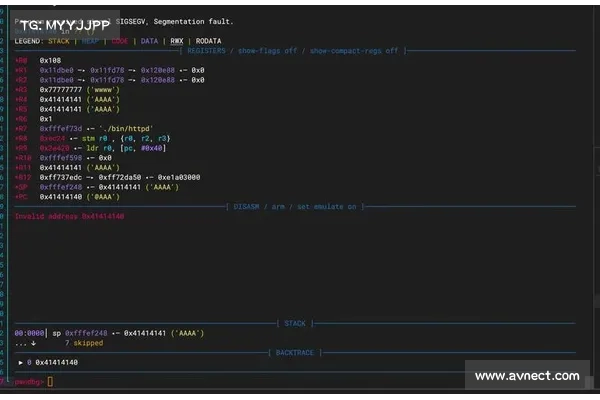The image size is (600, 400).
Task: Click the pwndbg prompt input cursor
Action: (50, 381)
